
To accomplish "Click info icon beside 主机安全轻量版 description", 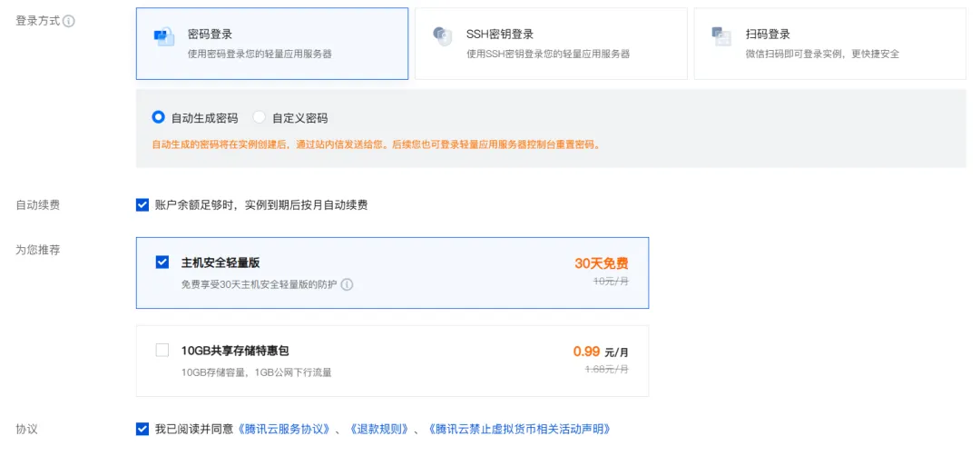I will coord(347,284).
